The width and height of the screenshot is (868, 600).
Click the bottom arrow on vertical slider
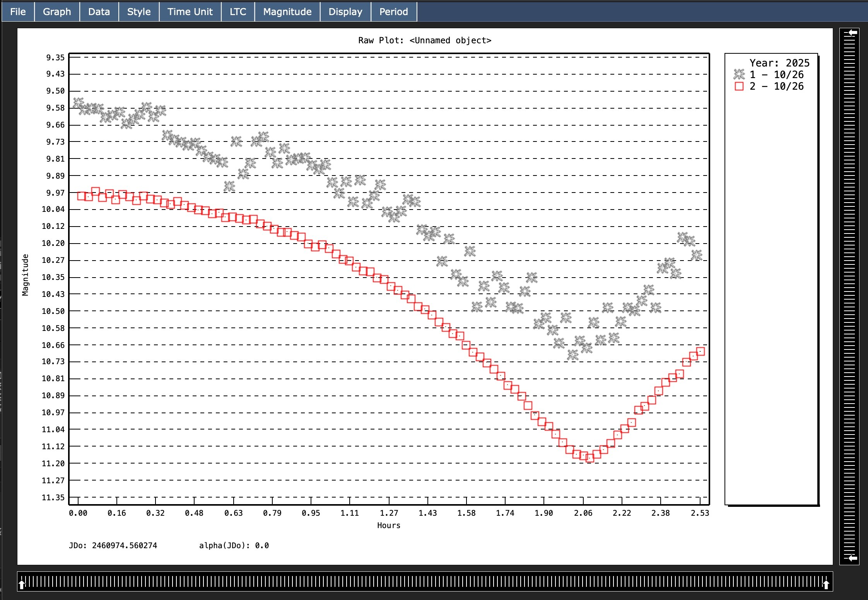[x=852, y=558]
